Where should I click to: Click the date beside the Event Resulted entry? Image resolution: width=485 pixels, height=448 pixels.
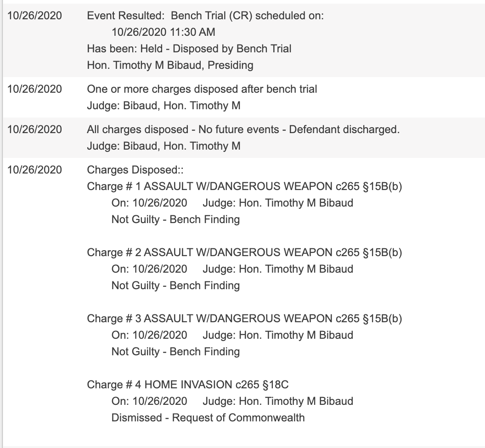pos(34,16)
